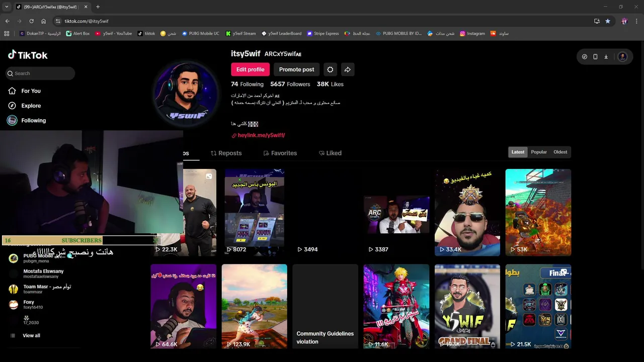Open the Chrome menu three-dots icon

[x=636, y=21]
